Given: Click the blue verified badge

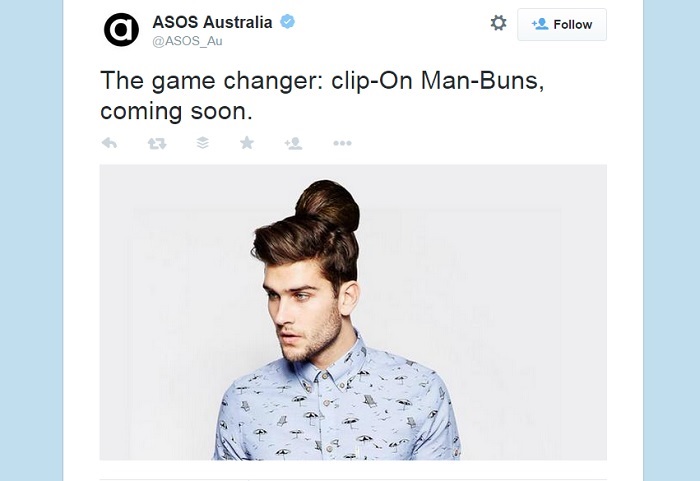Looking at the screenshot, I should pos(287,21).
